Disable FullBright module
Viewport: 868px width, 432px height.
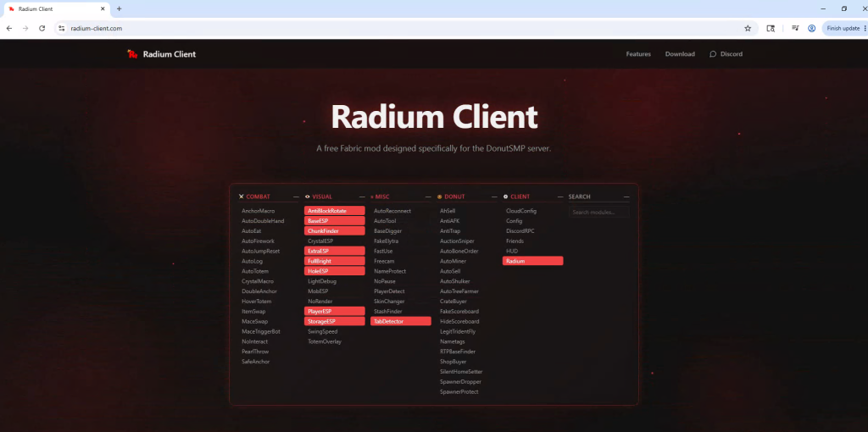[x=334, y=261]
